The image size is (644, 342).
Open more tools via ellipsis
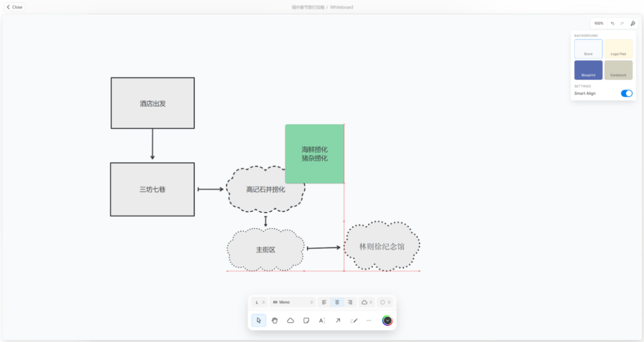tap(369, 320)
